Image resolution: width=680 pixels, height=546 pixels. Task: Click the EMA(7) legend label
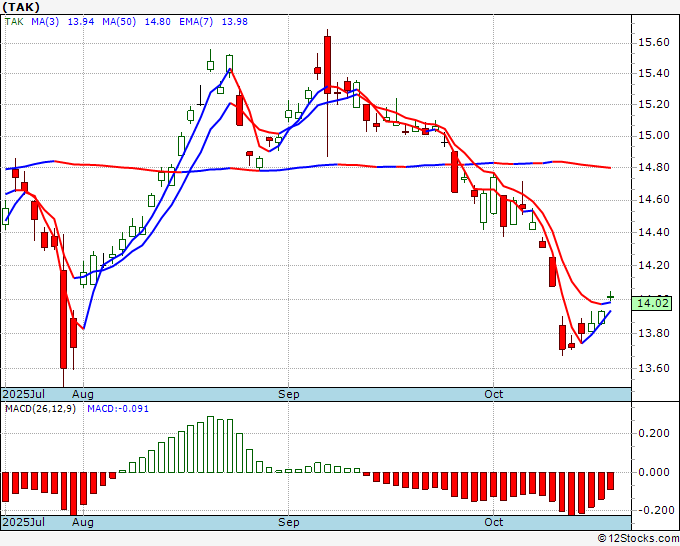tap(196, 22)
